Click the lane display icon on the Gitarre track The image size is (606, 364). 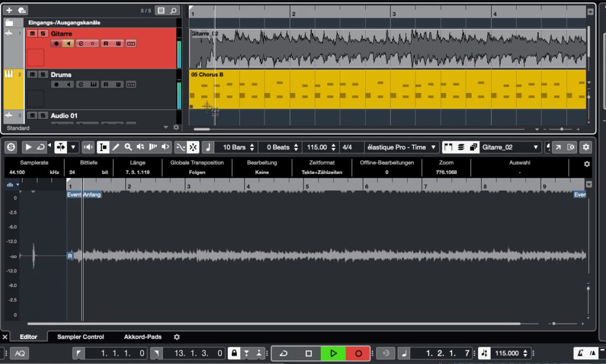131,44
